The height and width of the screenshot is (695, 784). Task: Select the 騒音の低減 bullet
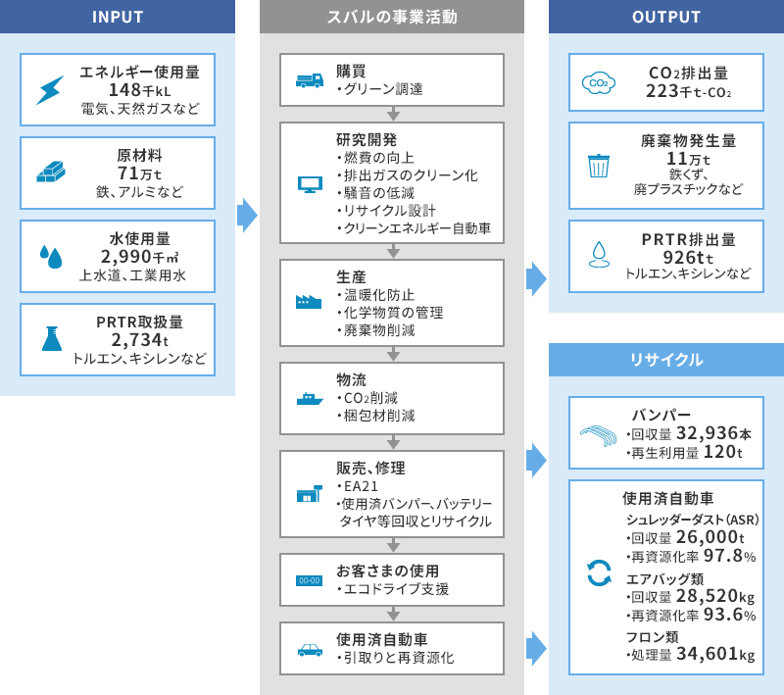click(x=375, y=193)
